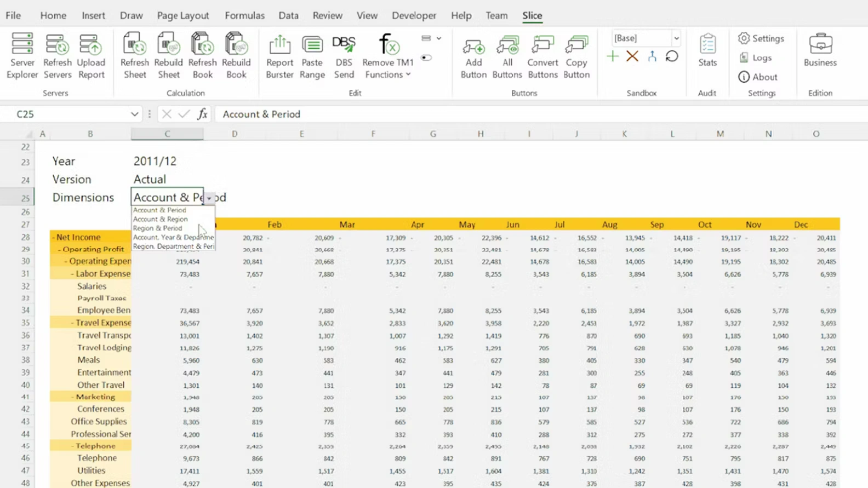Click into the formula bar text field
This screenshot has height=488, width=868.
tap(493, 114)
